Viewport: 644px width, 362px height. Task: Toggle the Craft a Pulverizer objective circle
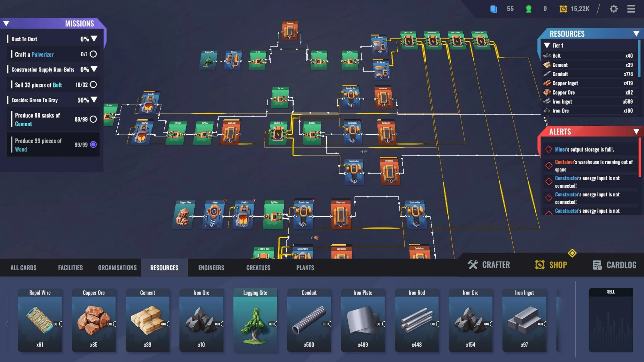pyautogui.click(x=93, y=54)
